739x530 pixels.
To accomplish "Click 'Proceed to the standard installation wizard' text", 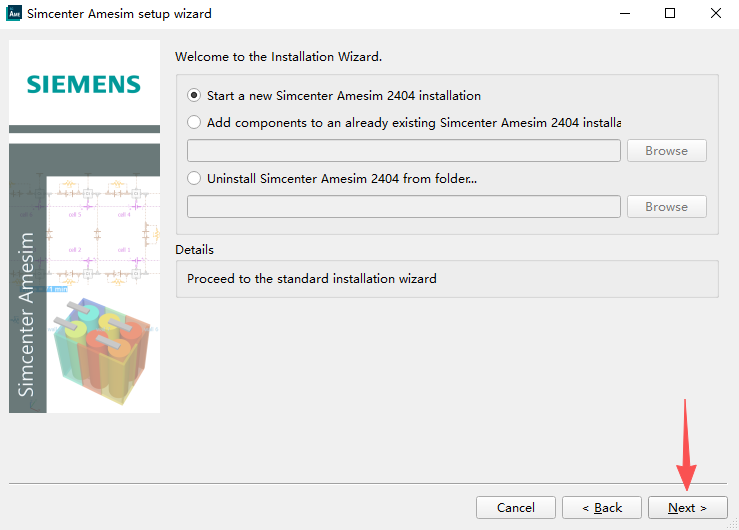I will (312, 279).
